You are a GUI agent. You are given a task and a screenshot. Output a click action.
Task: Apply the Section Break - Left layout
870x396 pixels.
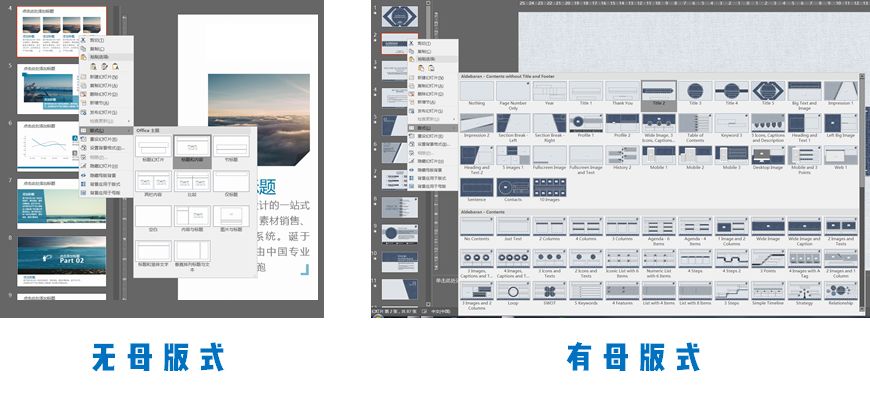[513, 128]
